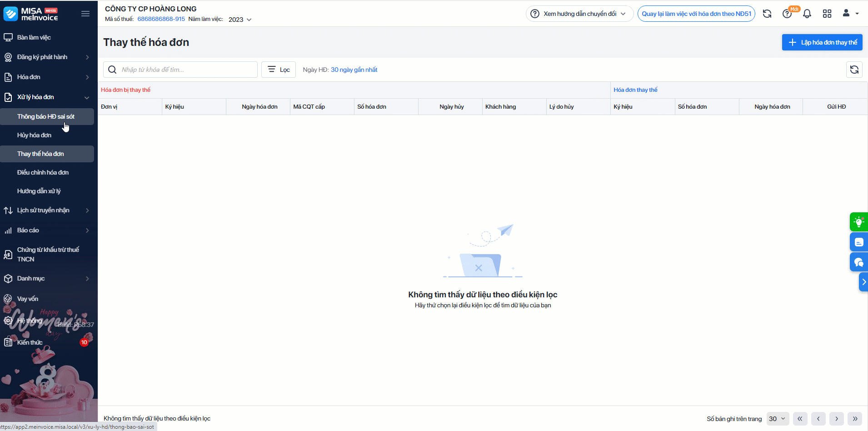This screenshot has width=868, height=431.
Task: Open records per page dropdown showing 30
Action: coord(777,419)
